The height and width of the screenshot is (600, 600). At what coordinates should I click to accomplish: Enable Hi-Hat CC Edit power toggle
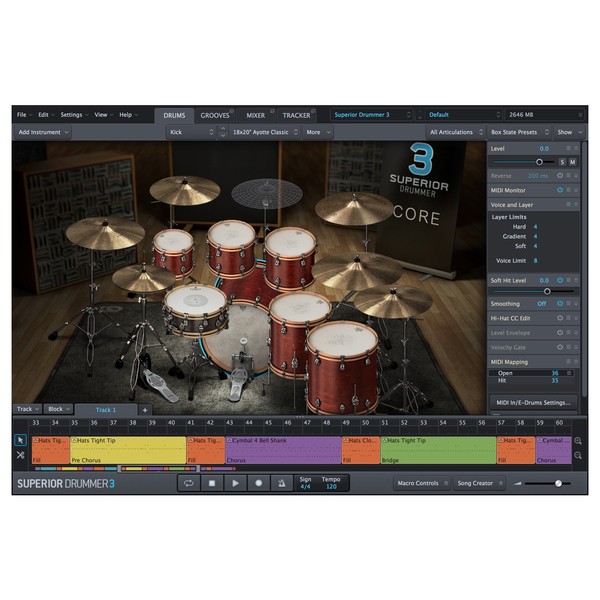click(x=560, y=318)
